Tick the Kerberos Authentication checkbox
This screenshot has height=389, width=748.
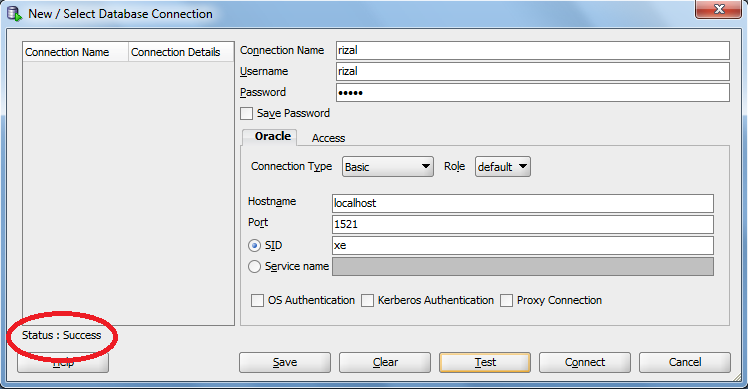click(367, 301)
